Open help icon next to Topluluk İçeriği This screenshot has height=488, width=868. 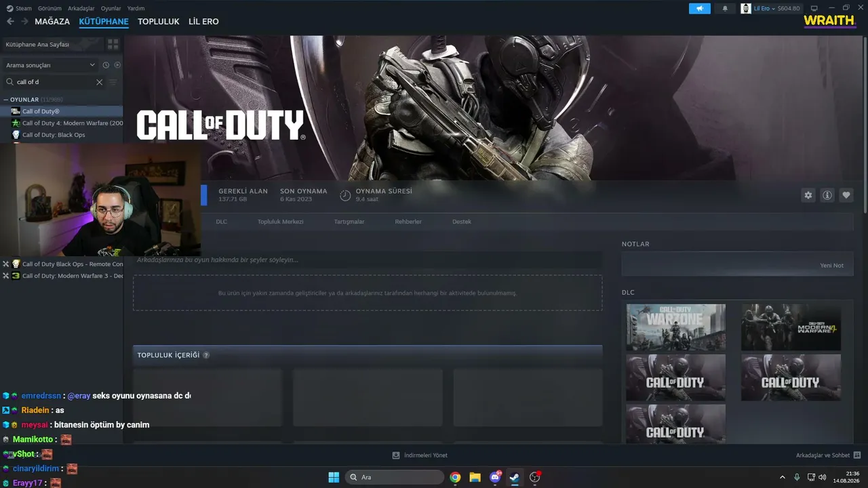tap(206, 355)
